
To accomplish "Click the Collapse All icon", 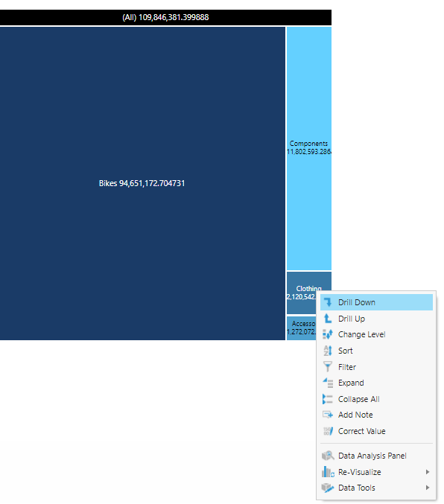I will coord(328,399).
